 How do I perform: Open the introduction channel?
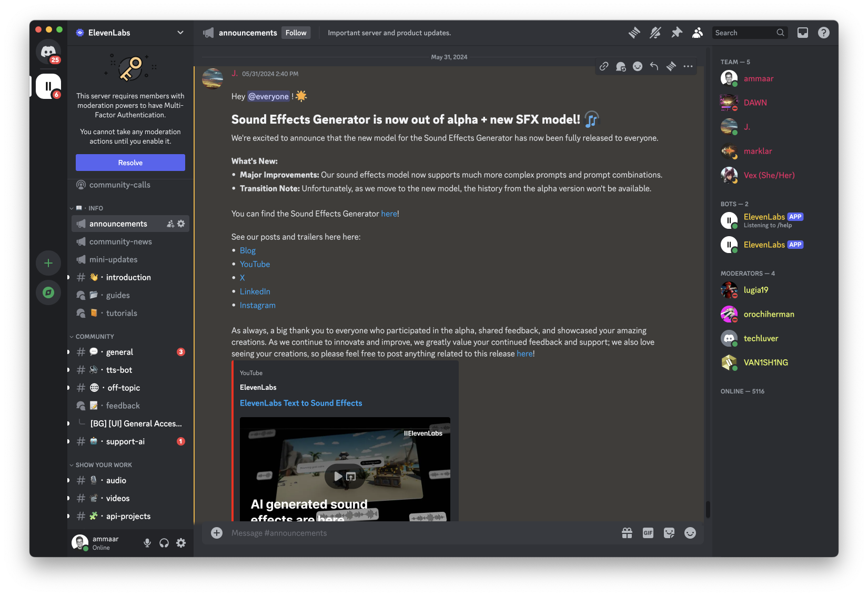(x=130, y=278)
